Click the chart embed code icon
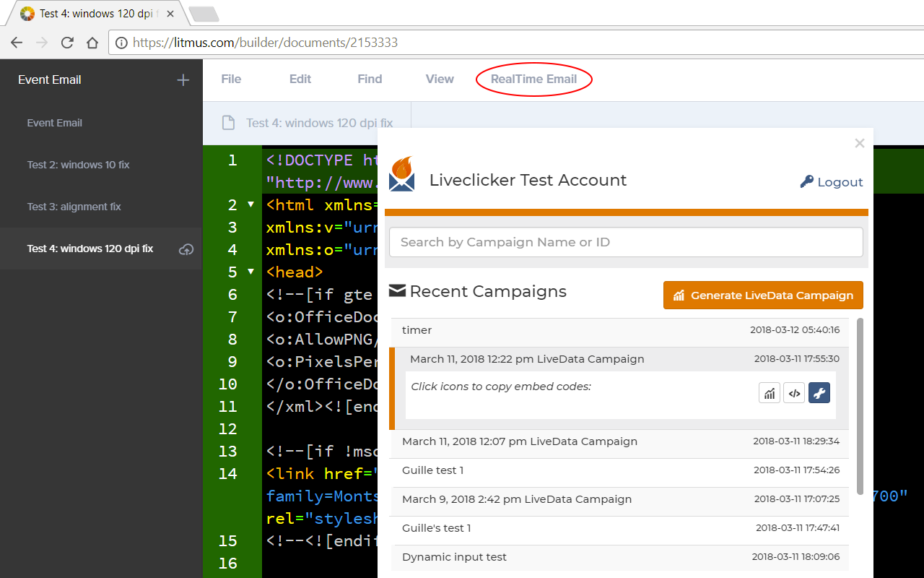Image resolution: width=924 pixels, height=578 pixels. click(x=770, y=393)
